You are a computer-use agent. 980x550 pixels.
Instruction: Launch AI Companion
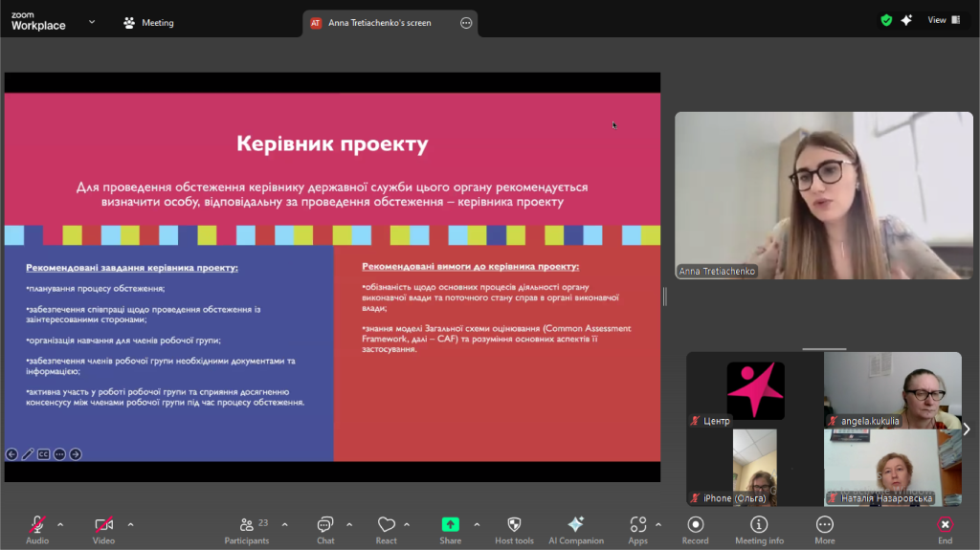point(575,530)
